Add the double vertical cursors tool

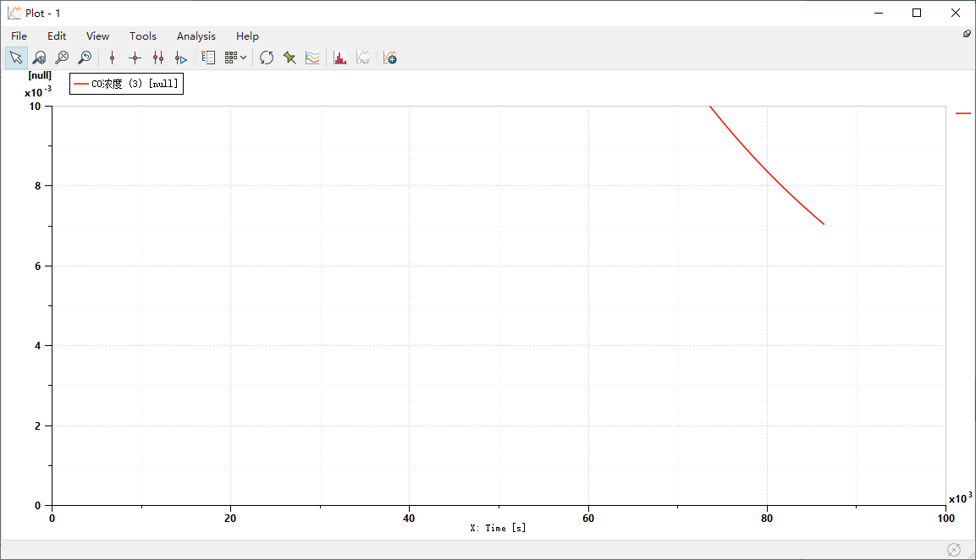158,58
